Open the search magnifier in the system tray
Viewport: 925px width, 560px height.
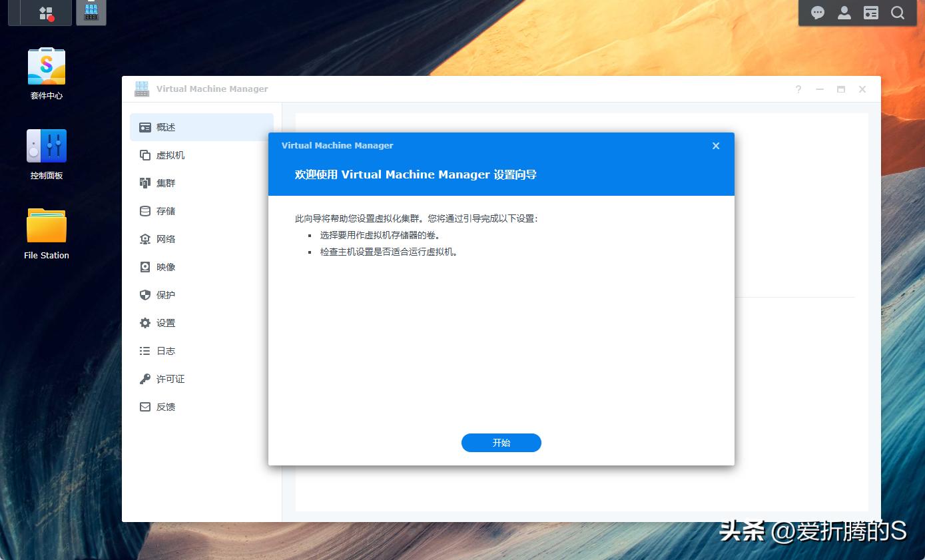point(898,12)
